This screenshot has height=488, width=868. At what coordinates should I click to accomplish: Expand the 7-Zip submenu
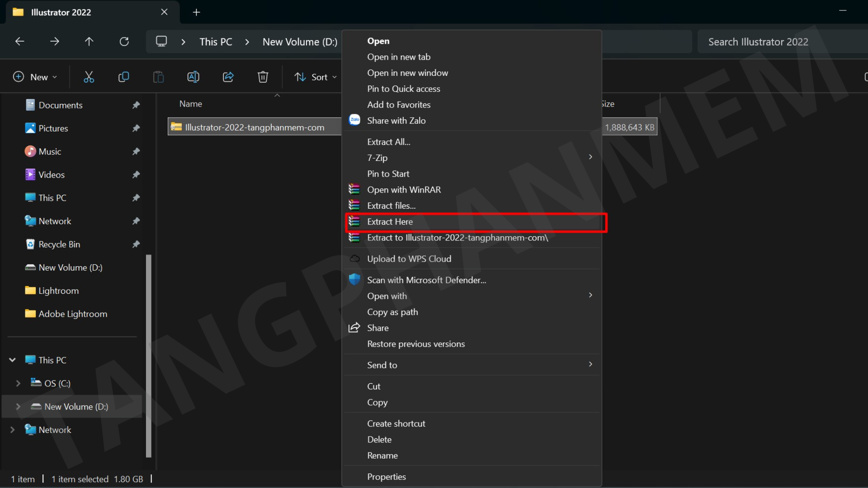click(590, 157)
